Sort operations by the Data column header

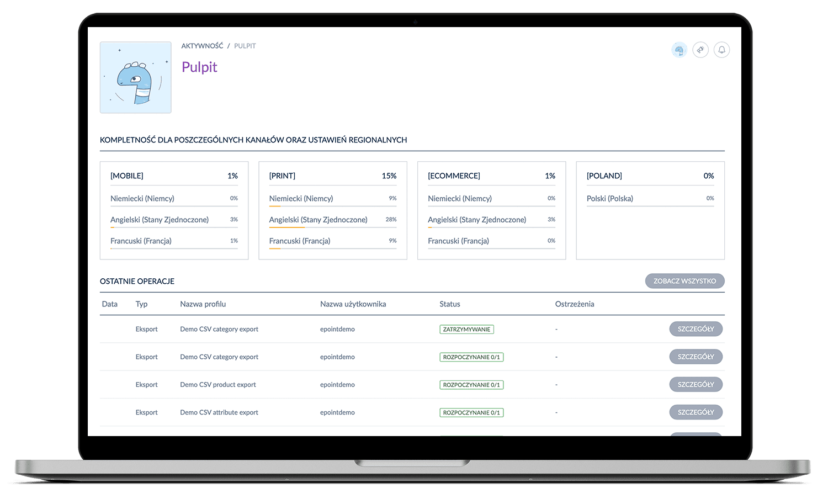(x=110, y=304)
